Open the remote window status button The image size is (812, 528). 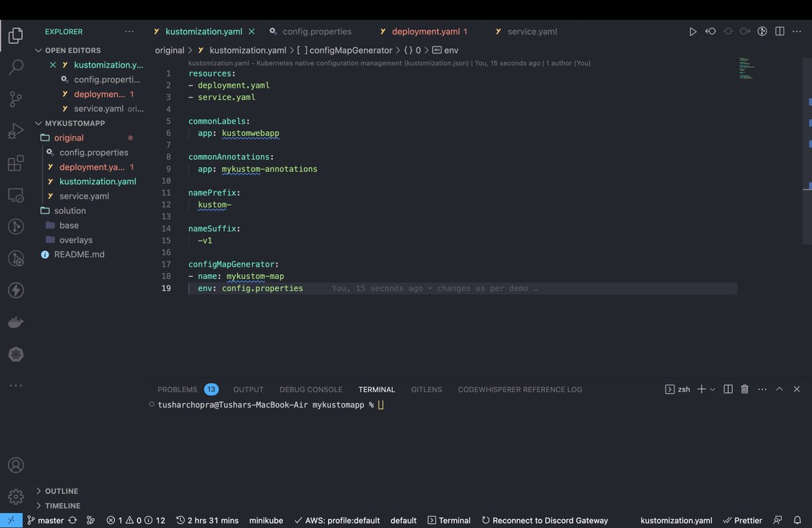11,521
